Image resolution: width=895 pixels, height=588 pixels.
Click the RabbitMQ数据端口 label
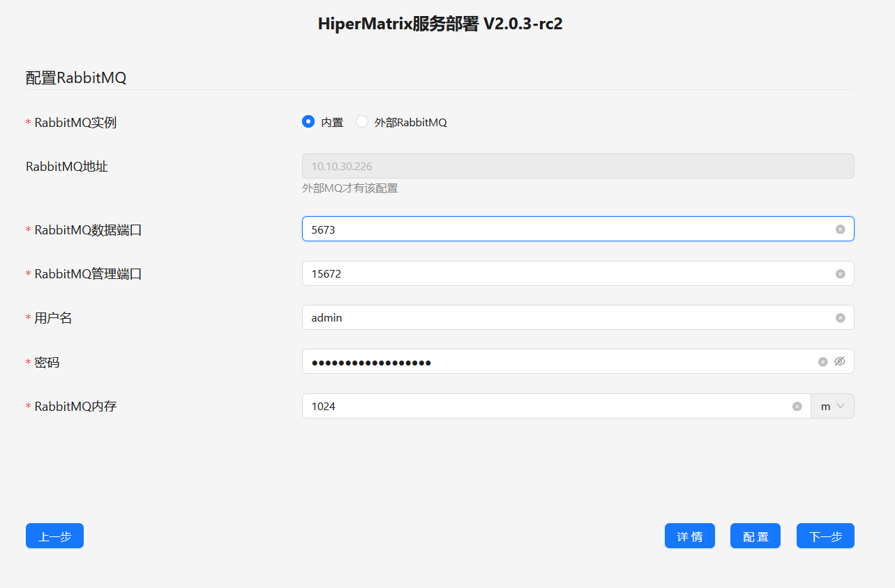point(88,229)
